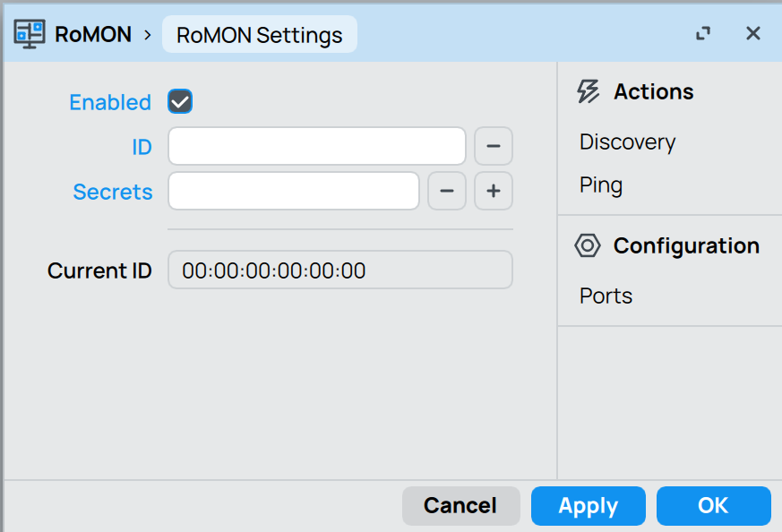Add a new secret with the plus button
782x532 pixels.
click(494, 191)
